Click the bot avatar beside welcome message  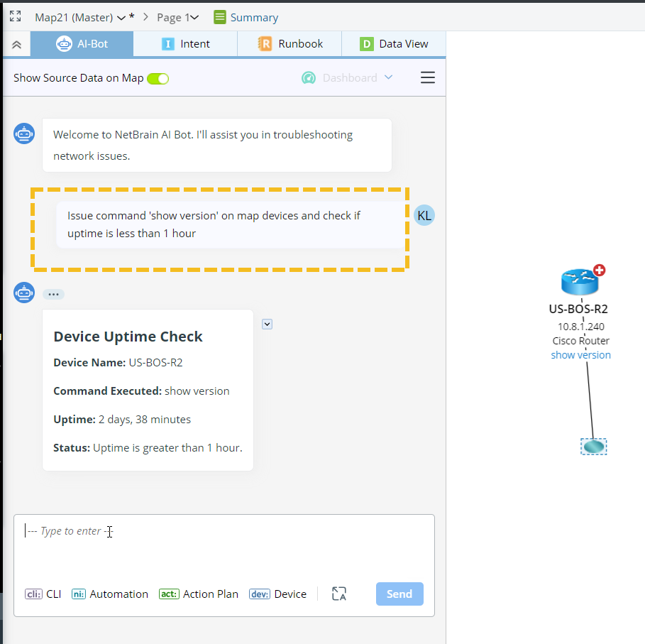pos(24,133)
